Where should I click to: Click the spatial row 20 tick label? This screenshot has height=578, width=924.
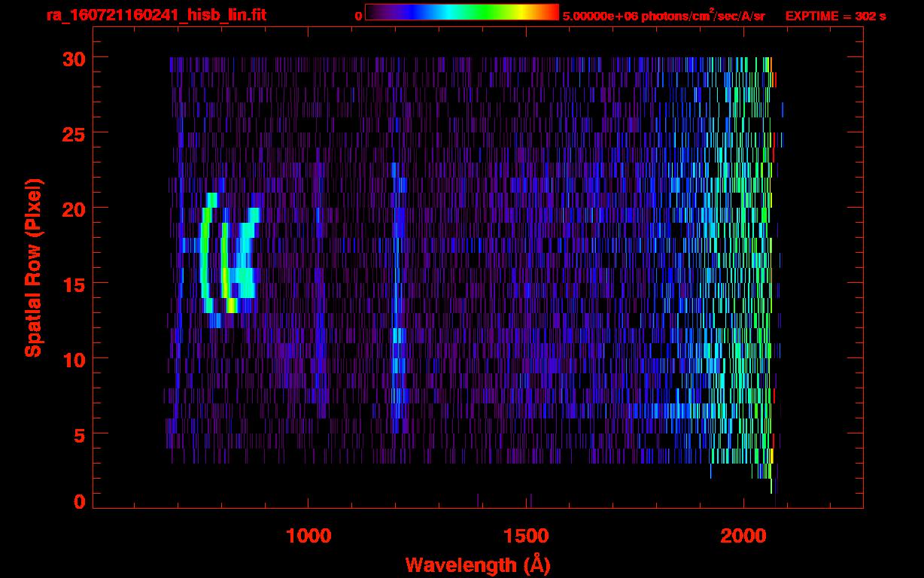coord(72,208)
